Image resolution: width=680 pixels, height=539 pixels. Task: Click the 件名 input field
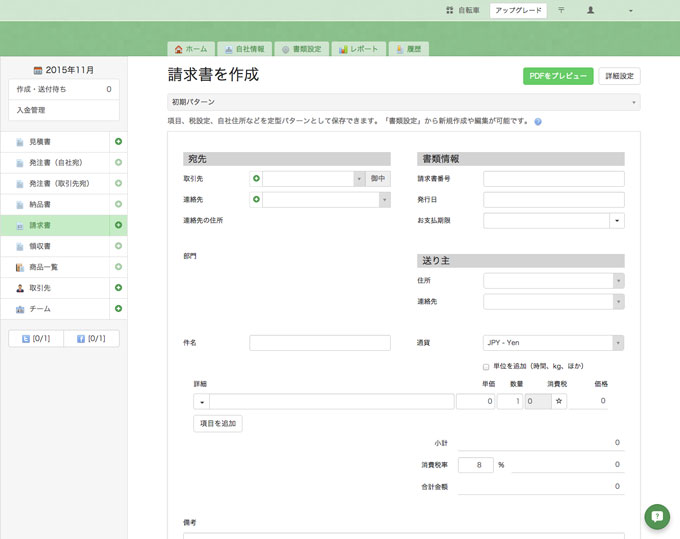[320, 343]
